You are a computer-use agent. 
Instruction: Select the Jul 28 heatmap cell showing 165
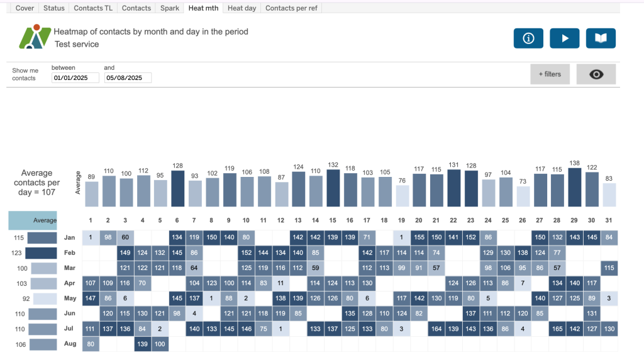click(x=557, y=328)
